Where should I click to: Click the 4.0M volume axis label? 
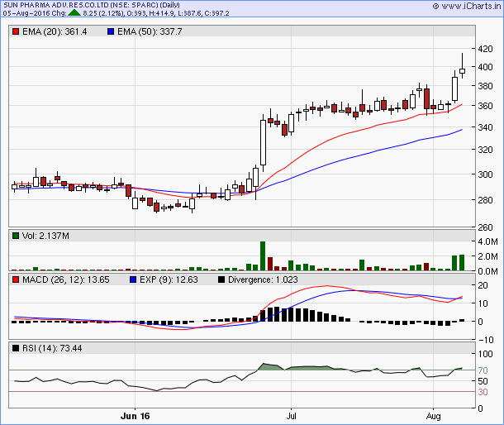(x=487, y=241)
